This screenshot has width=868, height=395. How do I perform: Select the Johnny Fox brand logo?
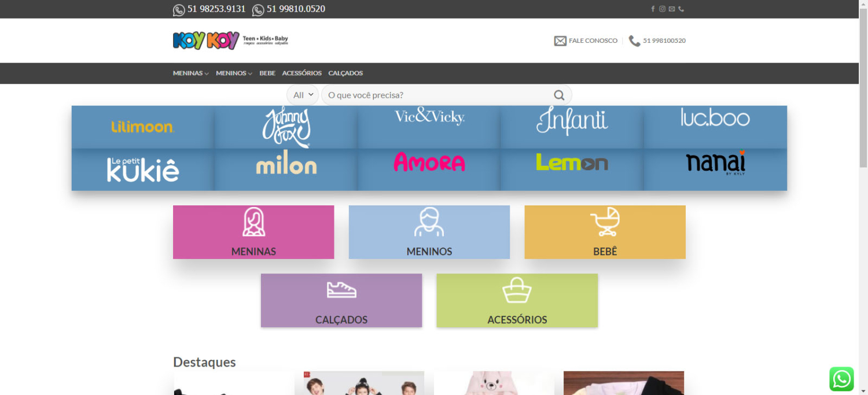[x=286, y=127]
